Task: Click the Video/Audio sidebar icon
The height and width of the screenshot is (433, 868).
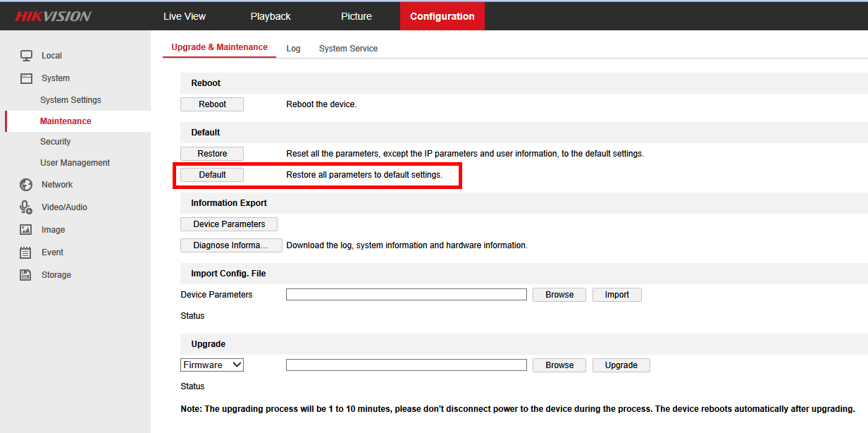Action: 26,207
